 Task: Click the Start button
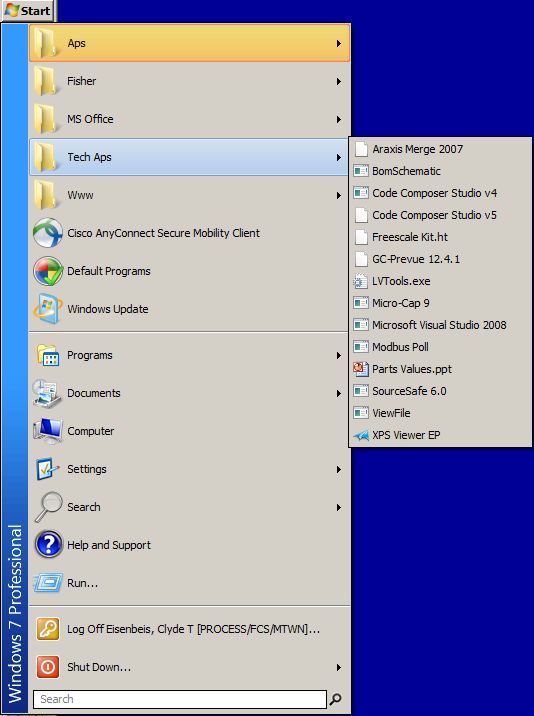point(28,11)
